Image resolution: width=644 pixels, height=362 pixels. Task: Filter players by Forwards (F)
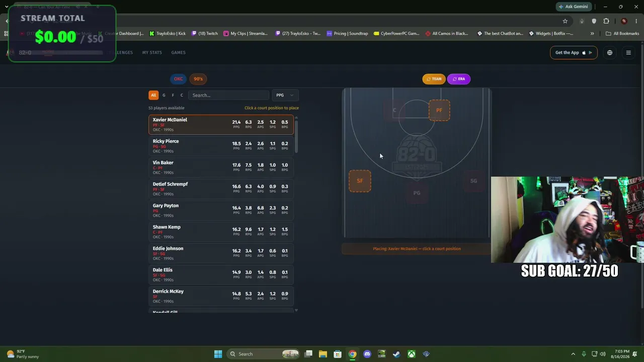coord(173,95)
